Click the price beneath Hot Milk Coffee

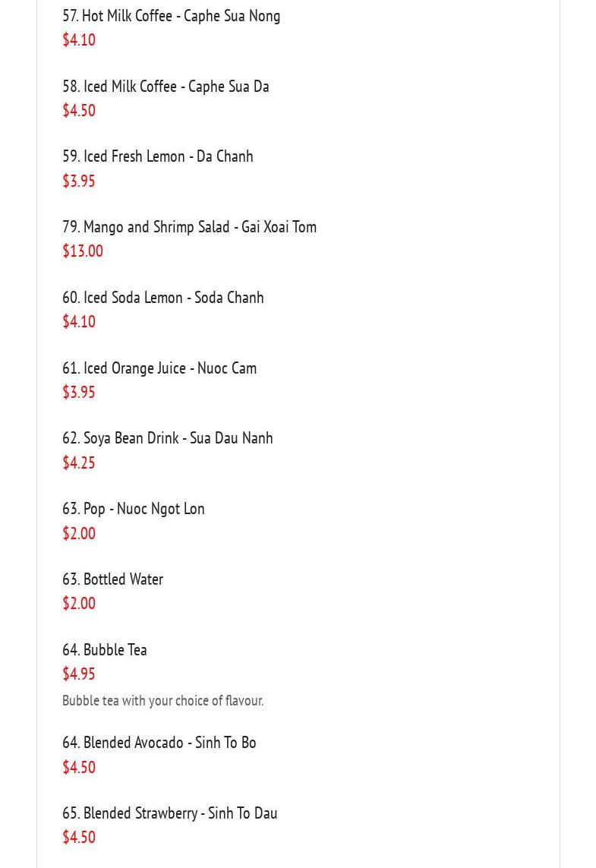pos(78,40)
